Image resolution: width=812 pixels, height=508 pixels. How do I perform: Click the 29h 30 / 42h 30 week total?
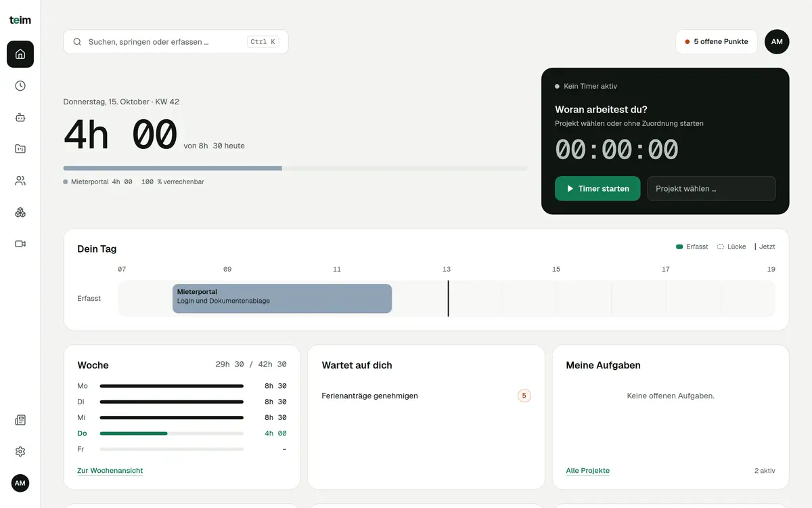251,364
